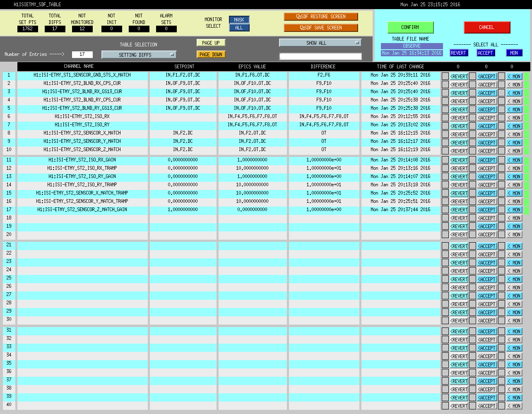Click the DIFFERENCE column header
The width and height of the screenshot is (532, 414).
coord(323,66)
